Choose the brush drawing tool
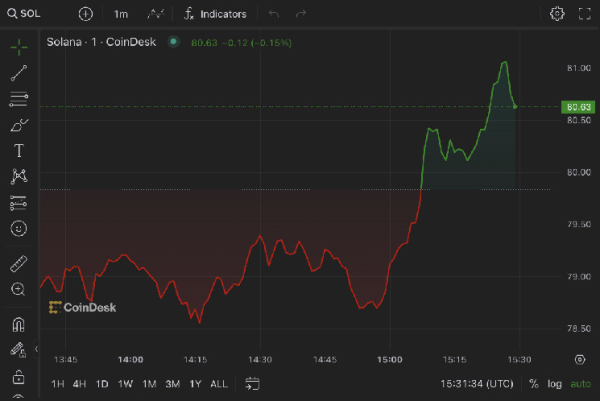The width and height of the screenshot is (600, 401). tap(18, 125)
